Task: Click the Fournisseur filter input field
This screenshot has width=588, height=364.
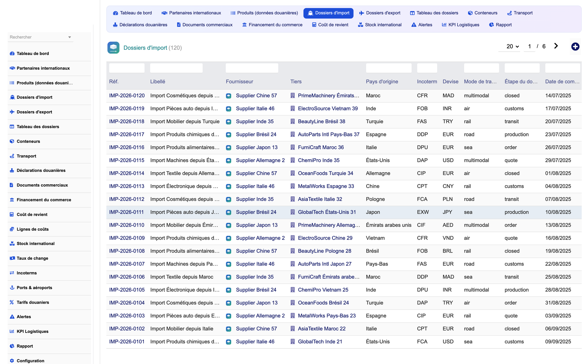Action: coord(252,68)
